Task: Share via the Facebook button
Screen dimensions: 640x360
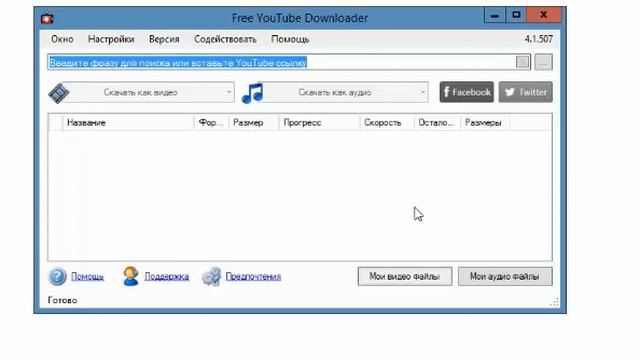Action: click(467, 92)
